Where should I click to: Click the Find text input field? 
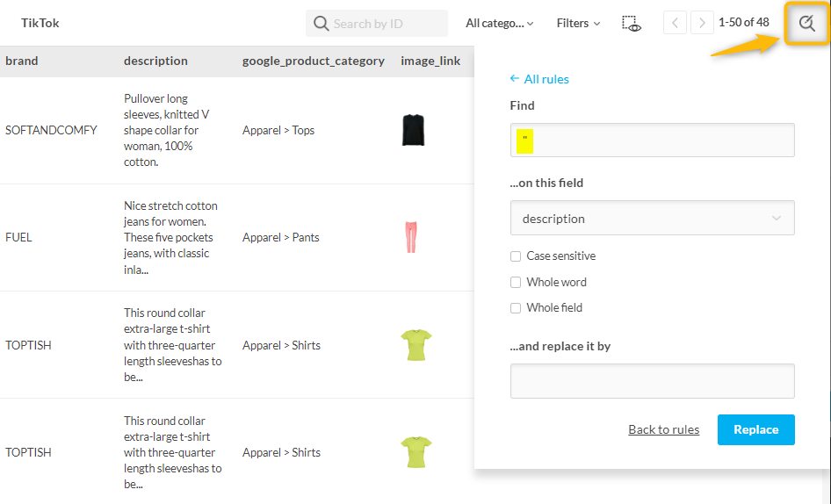point(652,140)
